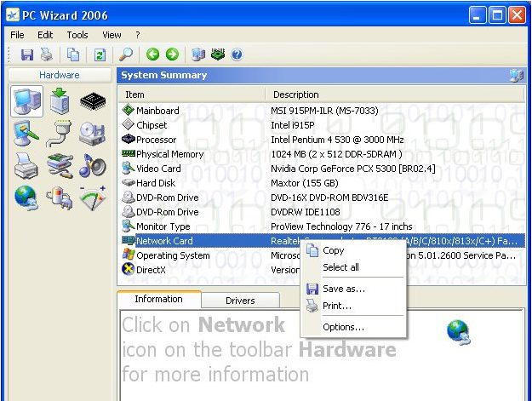Click the Description column header

pyautogui.click(x=295, y=95)
